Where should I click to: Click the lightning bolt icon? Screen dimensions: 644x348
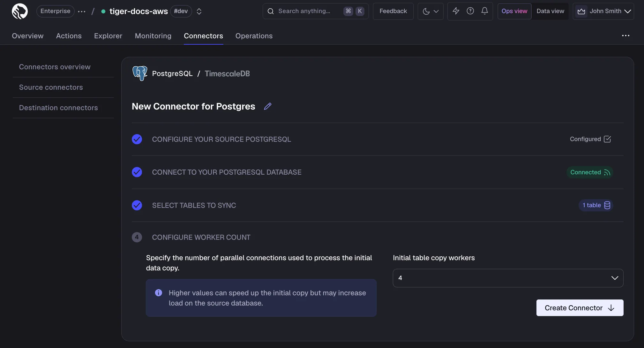pyautogui.click(x=456, y=11)
